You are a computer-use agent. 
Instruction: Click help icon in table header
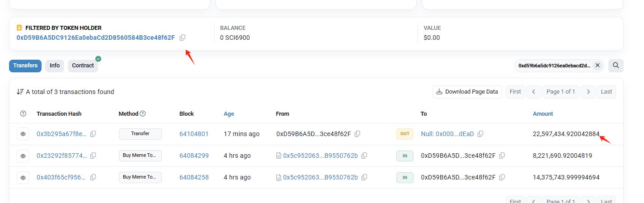pos(24,114)
